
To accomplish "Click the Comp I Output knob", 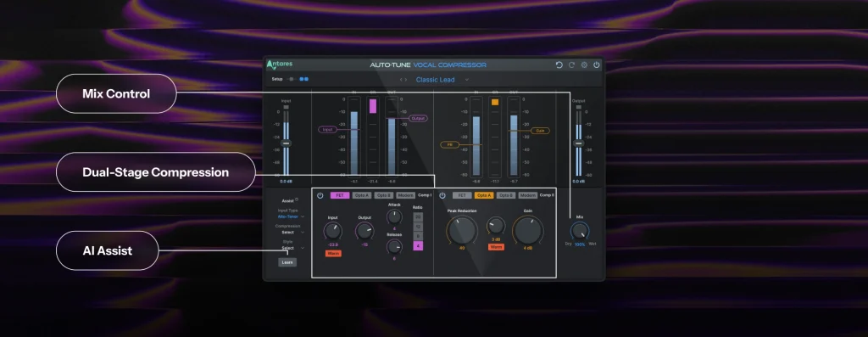I will point(364,231).
